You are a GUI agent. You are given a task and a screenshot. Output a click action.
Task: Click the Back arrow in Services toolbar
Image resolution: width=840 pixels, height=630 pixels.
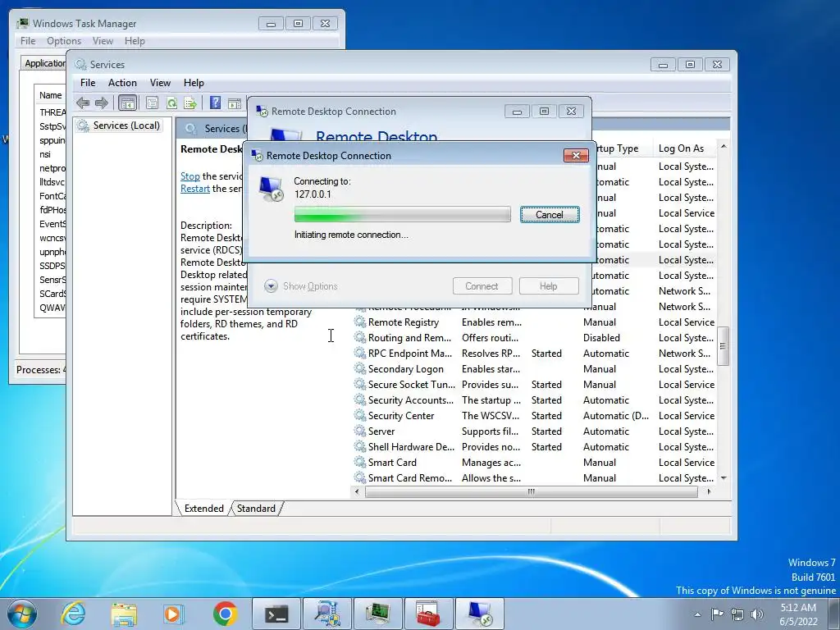pos(83,103)
